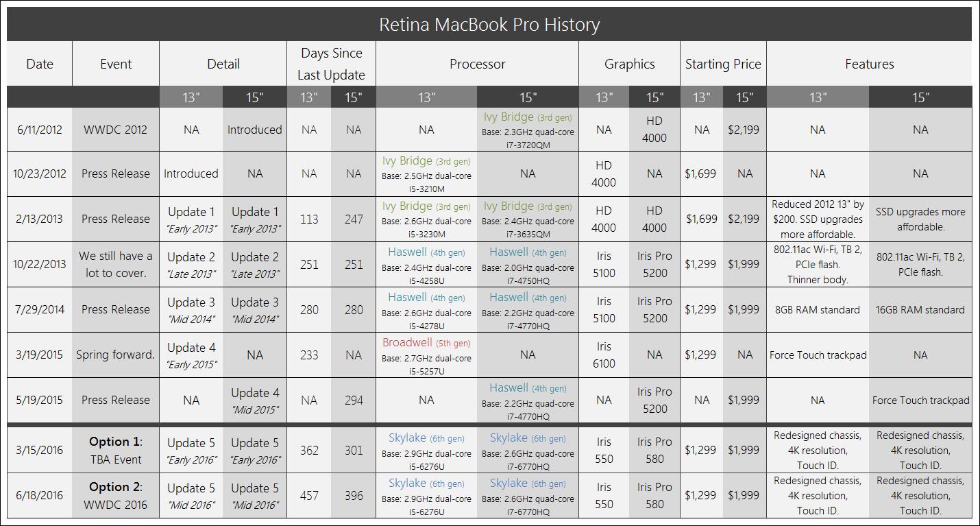980x526 pixels.
Task: Click the 8GB RAM standard feature cell
Action: tap(818, 310)
